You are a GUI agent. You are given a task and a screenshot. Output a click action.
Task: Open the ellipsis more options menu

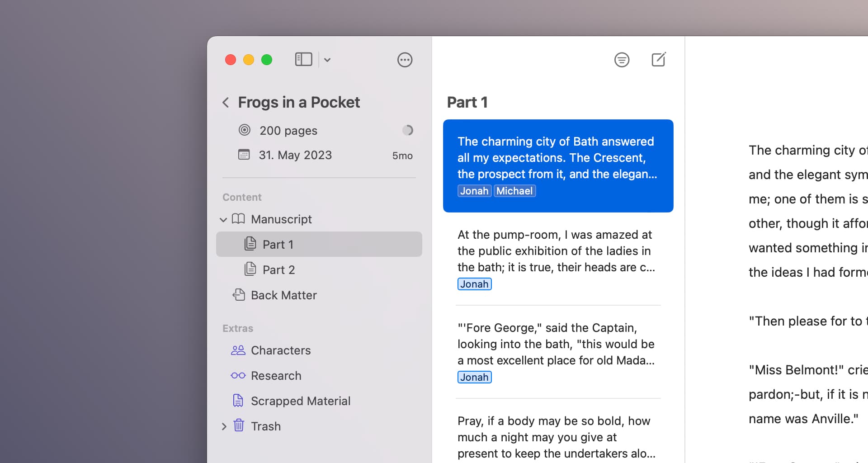pyautogui.click(x=405, y=60)
